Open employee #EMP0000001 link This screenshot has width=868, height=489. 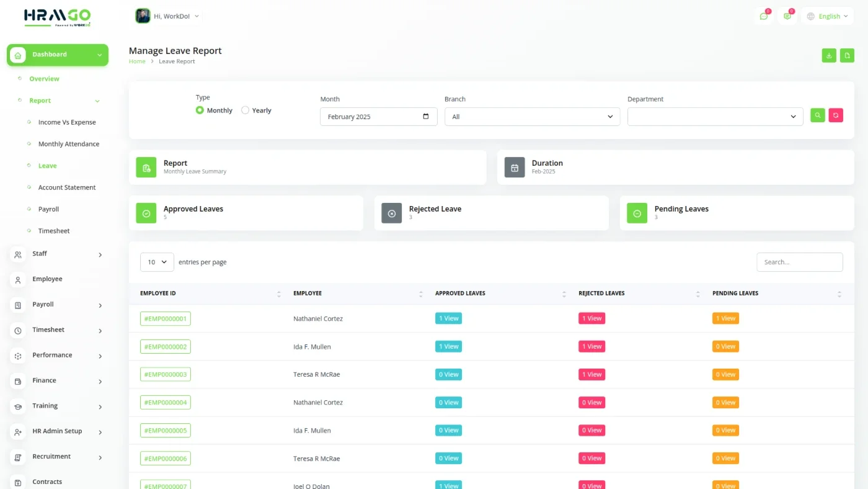click(166, 318)
